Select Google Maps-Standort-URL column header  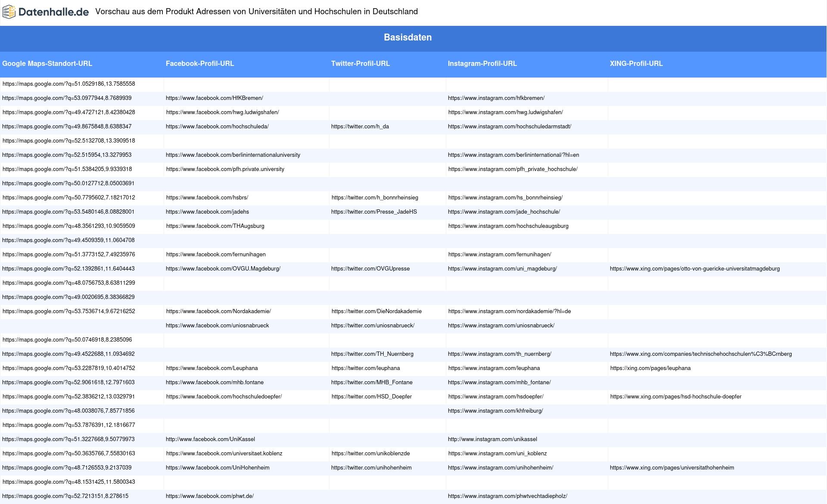[47, 64]
